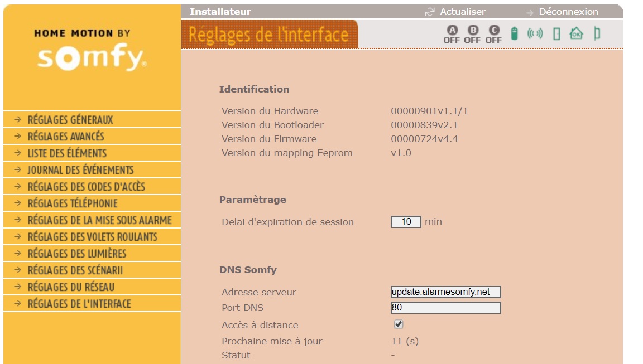Click zone A OFF status icon

452,35
